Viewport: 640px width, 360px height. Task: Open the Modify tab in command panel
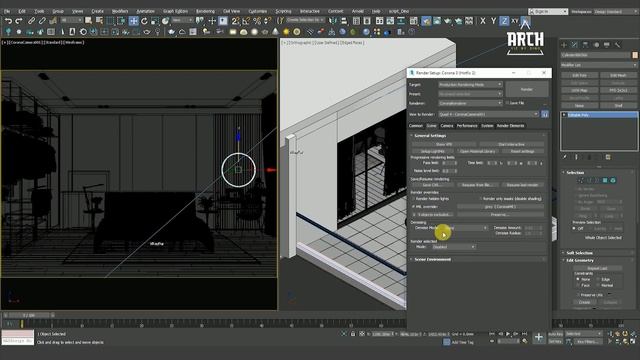pos(575,44)
